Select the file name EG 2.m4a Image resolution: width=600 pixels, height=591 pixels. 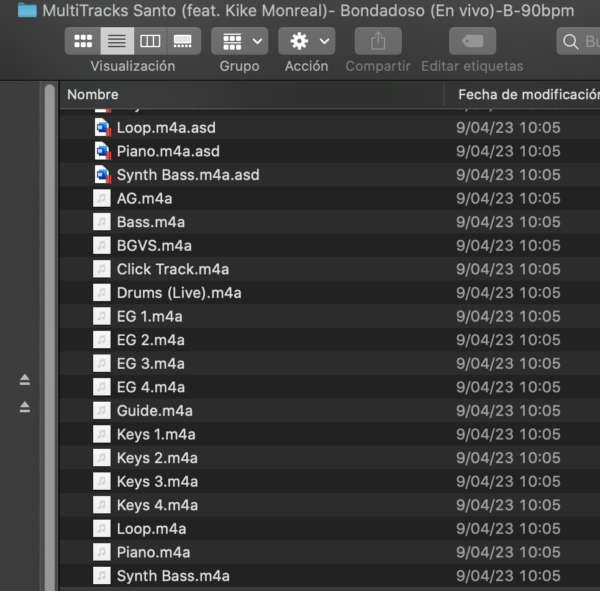tap(151, 340)
